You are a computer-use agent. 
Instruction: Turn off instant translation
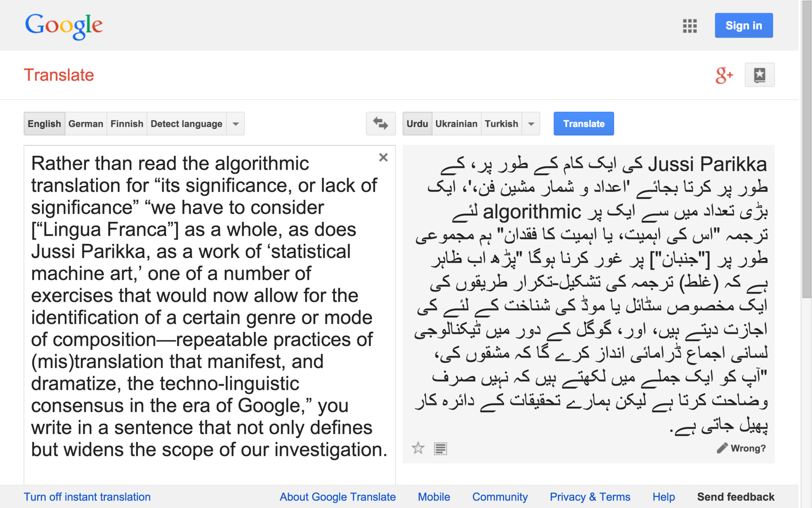point(87,497)
